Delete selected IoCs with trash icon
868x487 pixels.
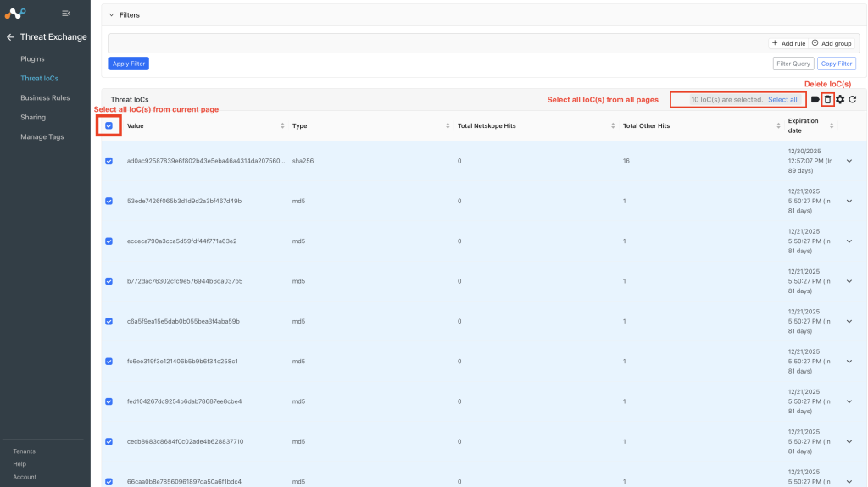pos(827,100)
